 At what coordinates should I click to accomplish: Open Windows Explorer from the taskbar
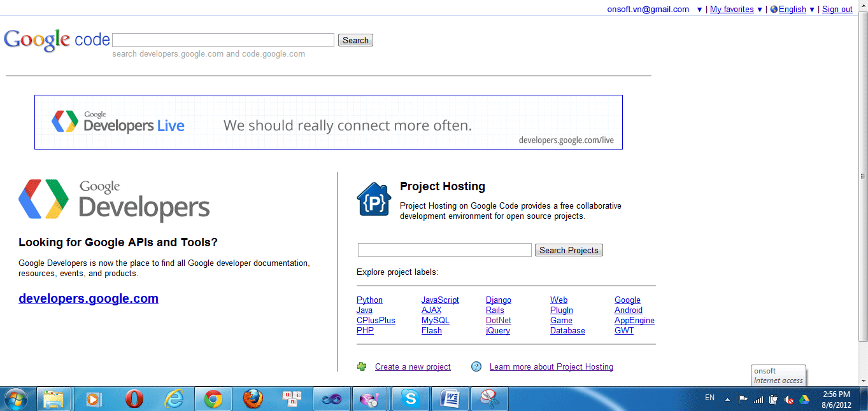pyautogui.click(x=53, y=399)
